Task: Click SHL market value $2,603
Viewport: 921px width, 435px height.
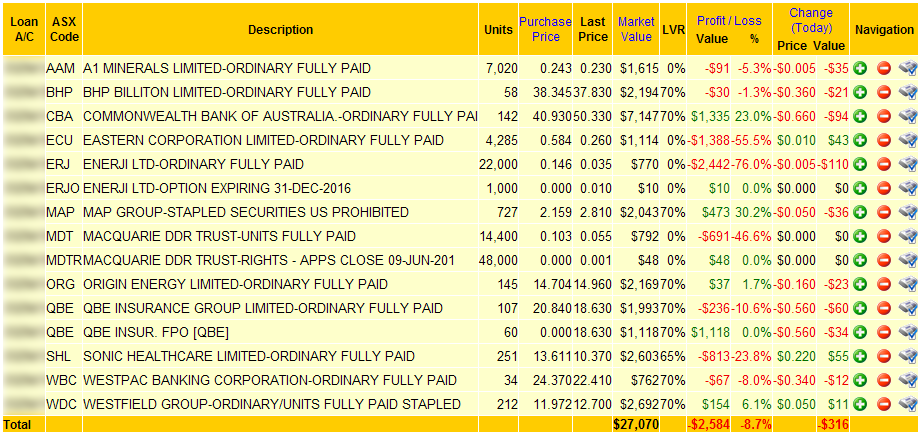Action: coord(640,356)
